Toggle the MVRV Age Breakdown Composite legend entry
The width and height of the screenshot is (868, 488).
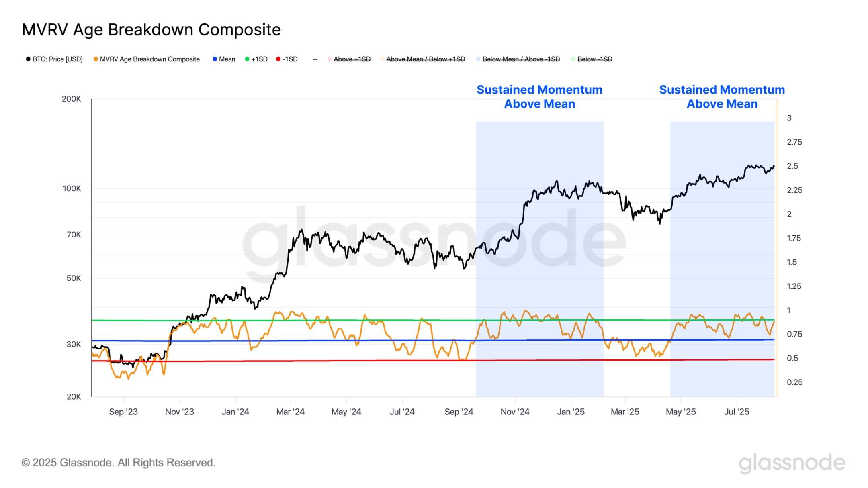[x=147, y=59]
